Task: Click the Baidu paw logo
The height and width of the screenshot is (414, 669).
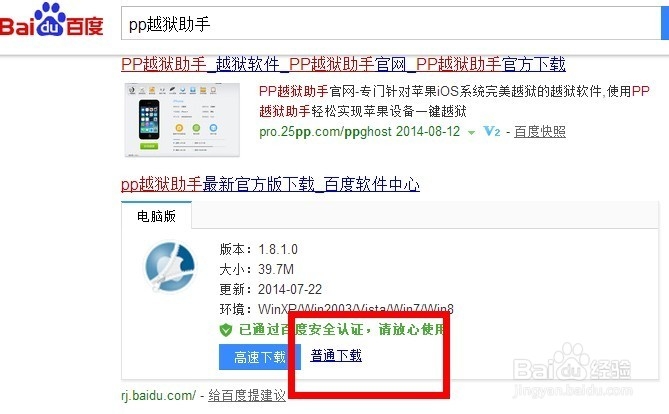Action: pyautogui.click(x=50, y=20)
